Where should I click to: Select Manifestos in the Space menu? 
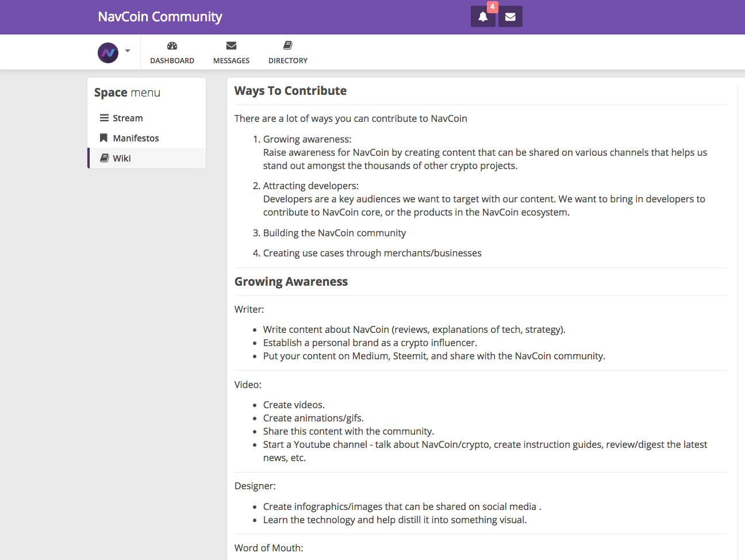(136, 138)
